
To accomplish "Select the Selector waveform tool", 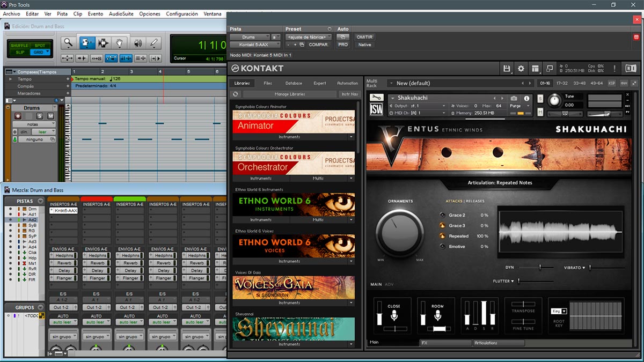I will coord(103,43).
